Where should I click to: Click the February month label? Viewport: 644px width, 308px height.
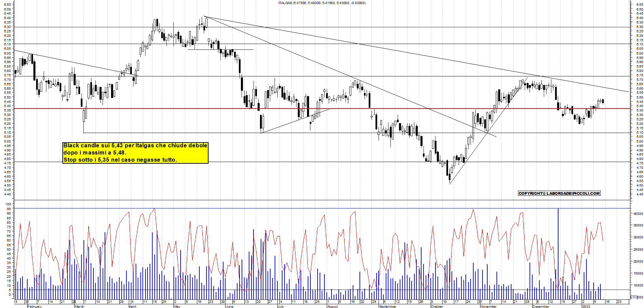34,306
